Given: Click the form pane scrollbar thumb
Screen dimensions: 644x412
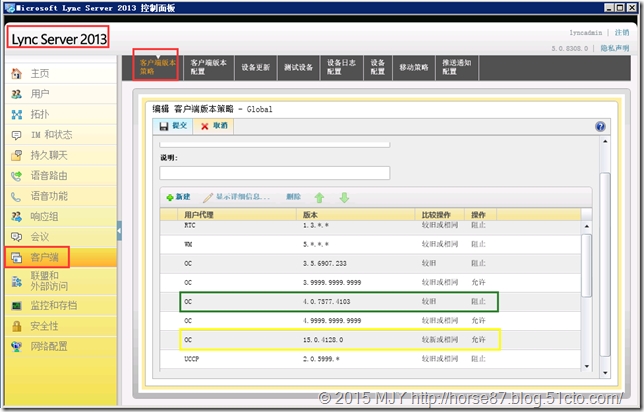Looking at the screenshot, I should click(x=605, y=265).
